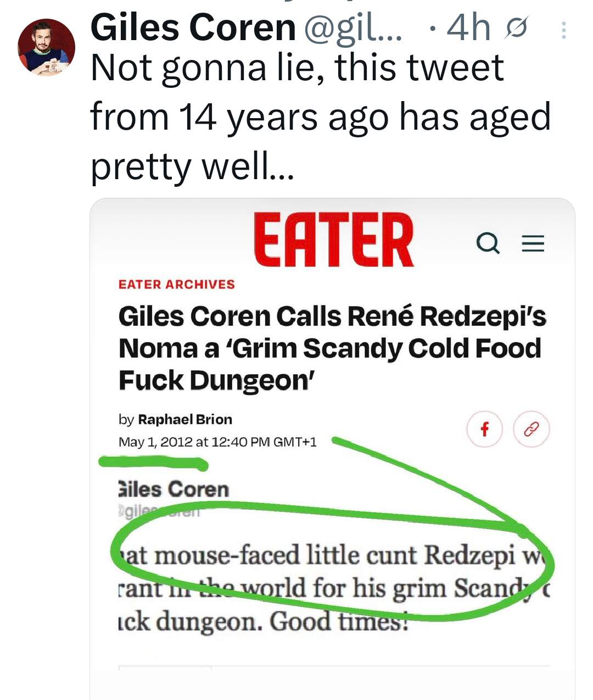Screen dimensions: 593x700
Task: Open Giles Coren's profile avatar
Action: click(46, 47)
